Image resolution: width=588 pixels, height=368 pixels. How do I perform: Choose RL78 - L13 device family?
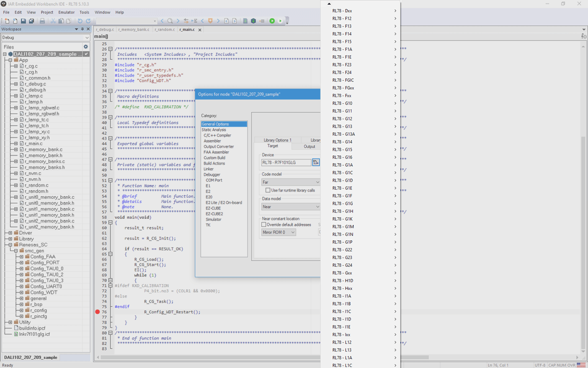(361, 350)
